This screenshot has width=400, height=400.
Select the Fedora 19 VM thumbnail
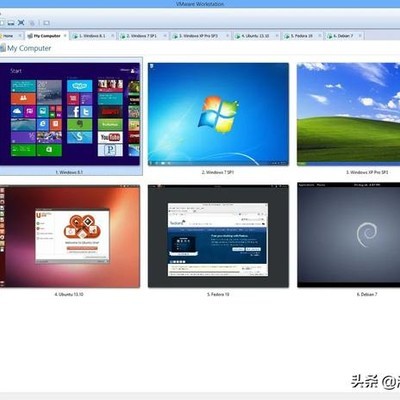[218, 236]
